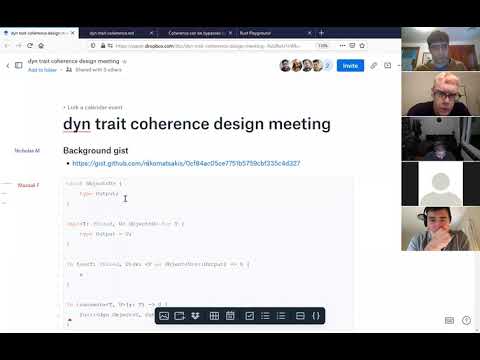Click Add to folder link
The width and height of the screenshot is (480, 360).
[42, 70]
